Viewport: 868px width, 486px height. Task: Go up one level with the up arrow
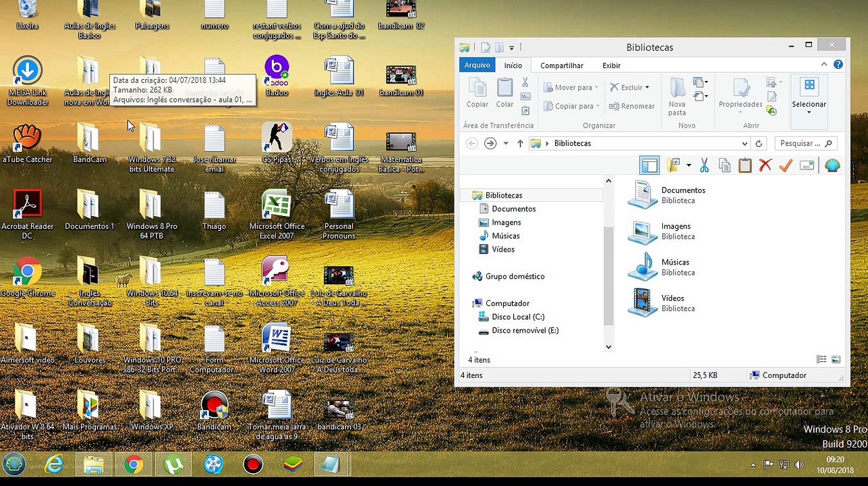[520, 143]
